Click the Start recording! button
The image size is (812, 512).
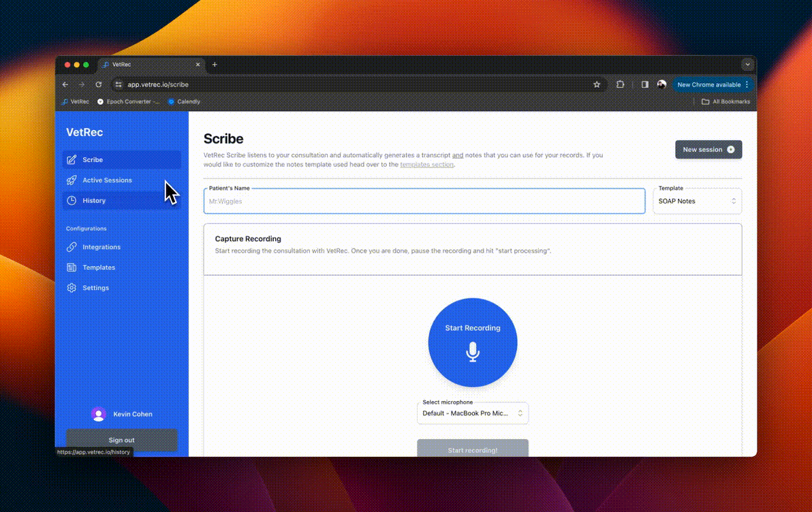point(473,449)
